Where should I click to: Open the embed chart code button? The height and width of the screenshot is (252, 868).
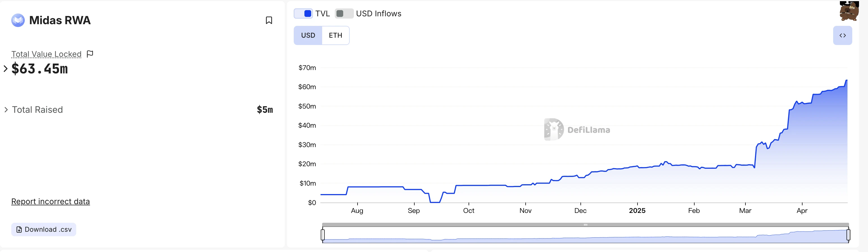point(842,35)
